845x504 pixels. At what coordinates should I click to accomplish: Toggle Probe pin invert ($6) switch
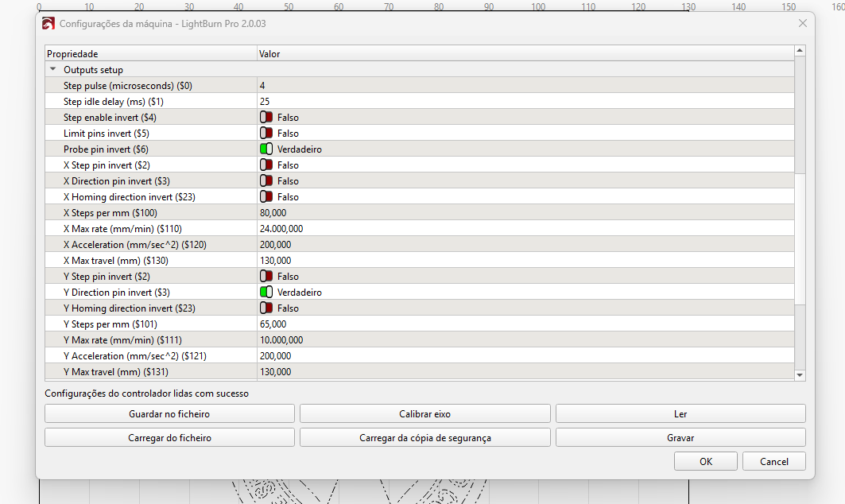[x=266, y=149]
